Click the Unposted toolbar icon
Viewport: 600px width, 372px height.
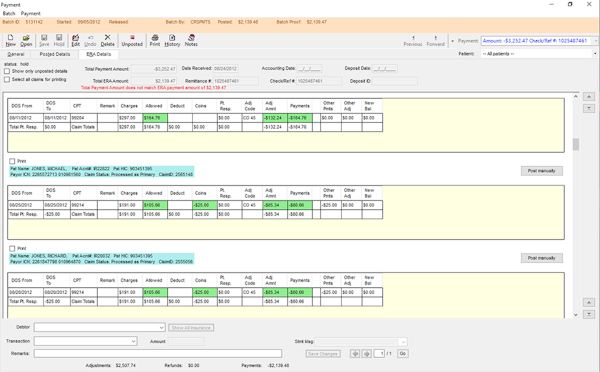pos(132,40)
